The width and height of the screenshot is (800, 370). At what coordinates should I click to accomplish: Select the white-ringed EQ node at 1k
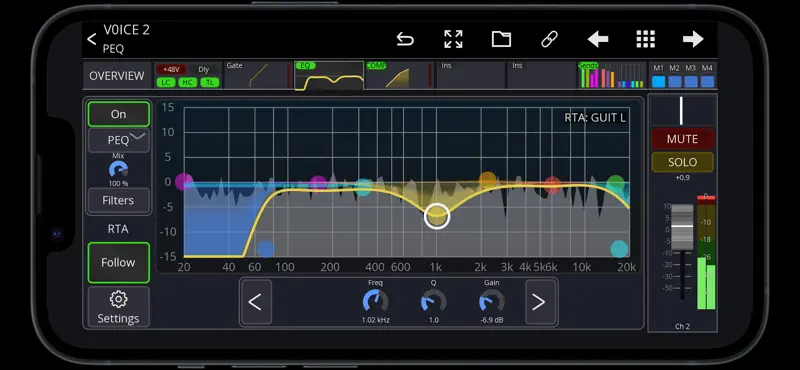437,216
